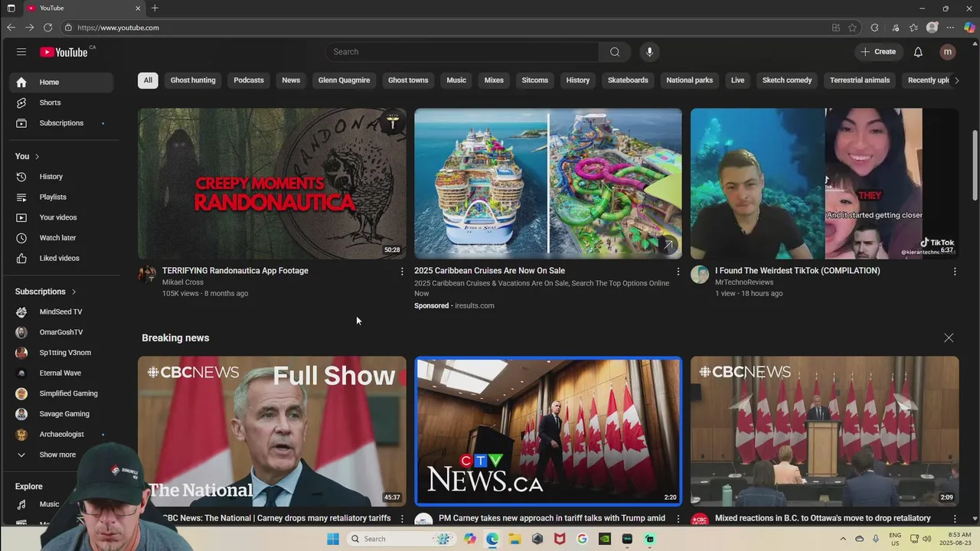Open MrTechnoReviews channel link

tap(744, 282)
